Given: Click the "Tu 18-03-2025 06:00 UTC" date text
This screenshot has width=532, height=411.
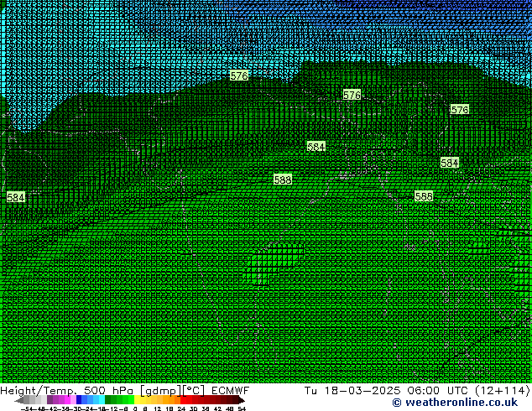Looking at the screenshot, I should coord(388,391).
